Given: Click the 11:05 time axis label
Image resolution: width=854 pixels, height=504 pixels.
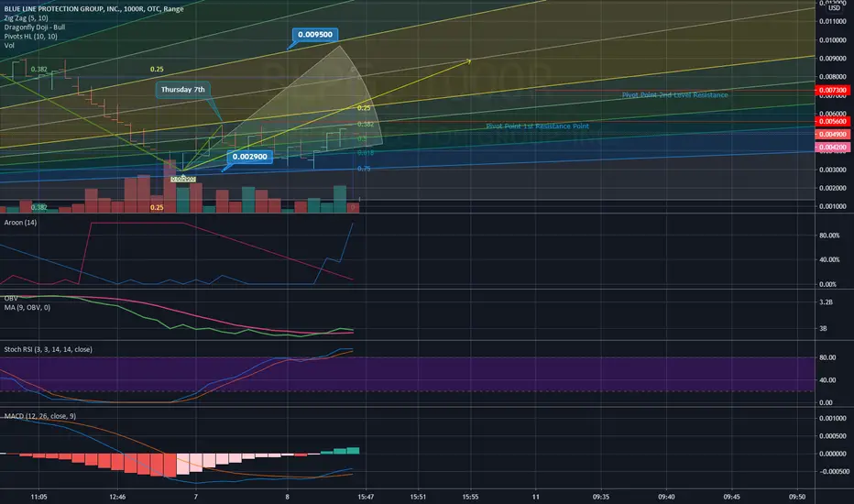Looking at the screenshot, I should (x=38, y=497).
